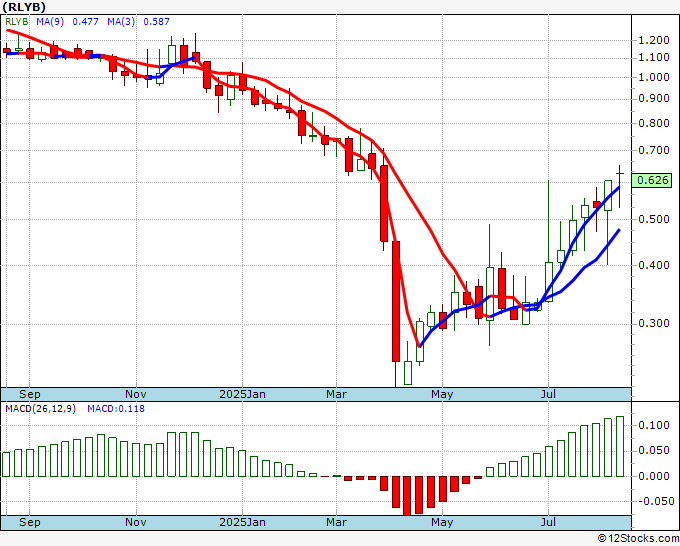The width and height of the screenshot is (680, 546).
Task: Click Mar on the MACD time axis
Action: pos(337,522)
